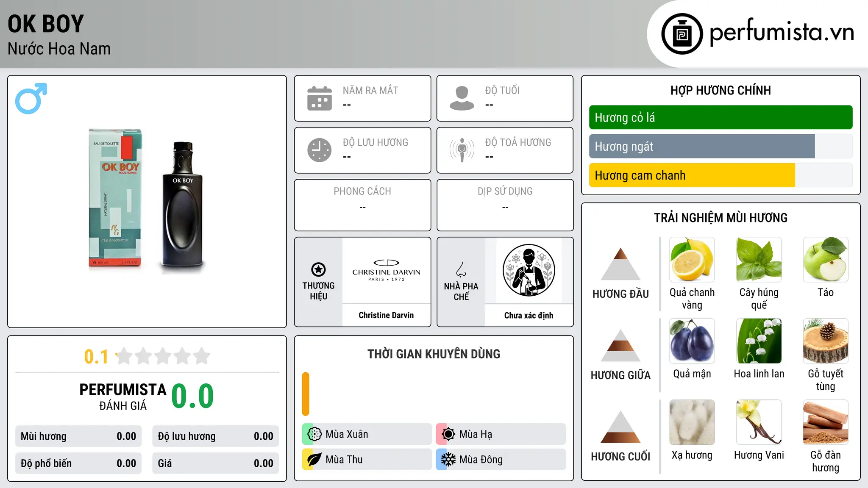Screen dimensions: 868x488
Task: Select the Mùa Thu season label
Action: click(x=344, y=460)
